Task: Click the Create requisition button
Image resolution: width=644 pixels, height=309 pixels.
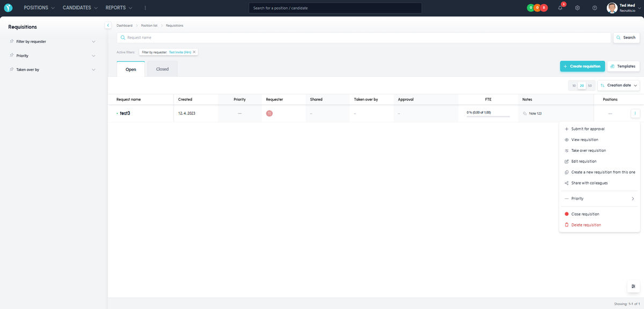Action: coord(582,66)
